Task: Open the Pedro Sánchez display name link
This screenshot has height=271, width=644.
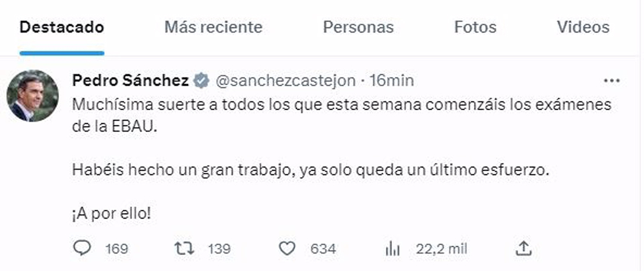Action: coord(130,80)
